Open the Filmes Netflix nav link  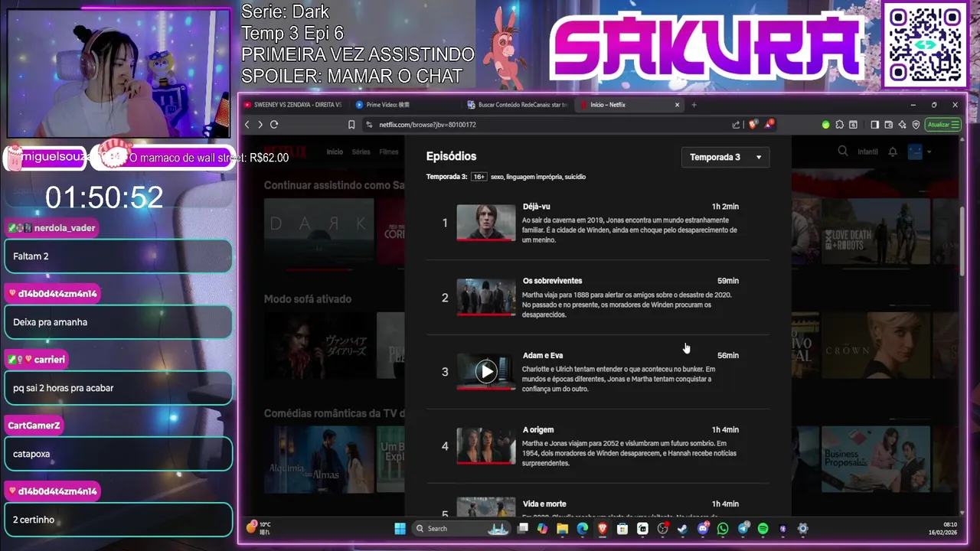click(x=389, y=152)
